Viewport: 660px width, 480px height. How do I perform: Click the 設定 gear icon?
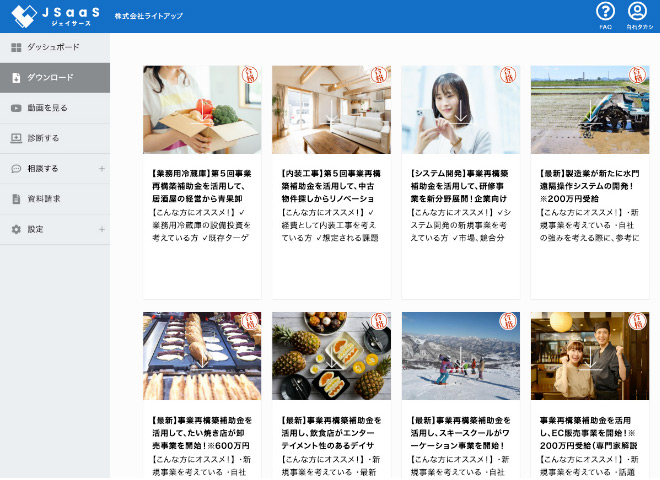click(x=16, y=229)
